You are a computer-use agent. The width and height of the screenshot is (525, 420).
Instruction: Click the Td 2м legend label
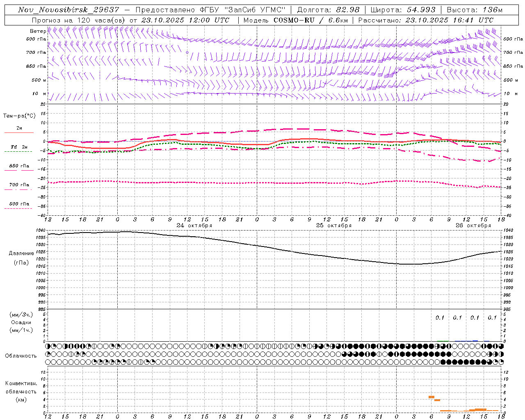pos(19,147)
